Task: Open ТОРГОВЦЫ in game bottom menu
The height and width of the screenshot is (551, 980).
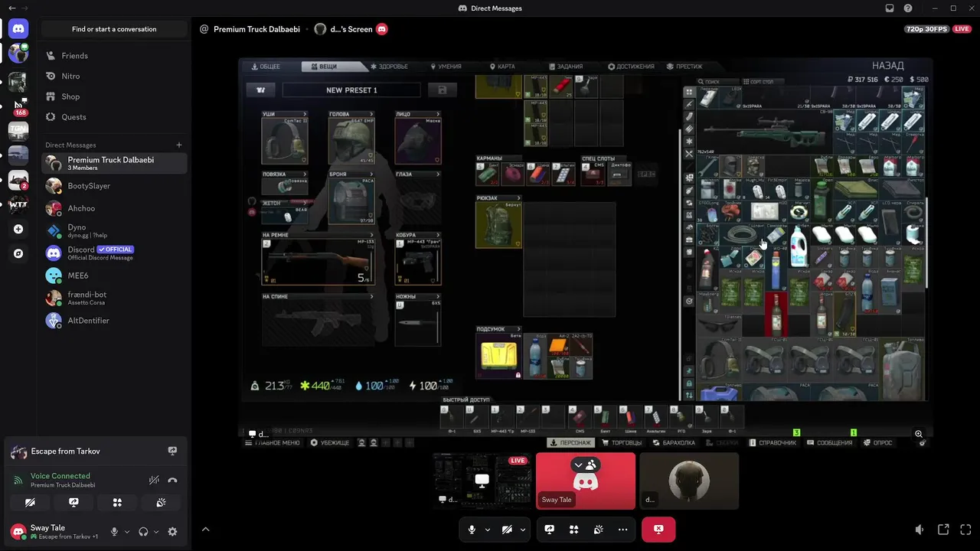Action: (622, 443)
